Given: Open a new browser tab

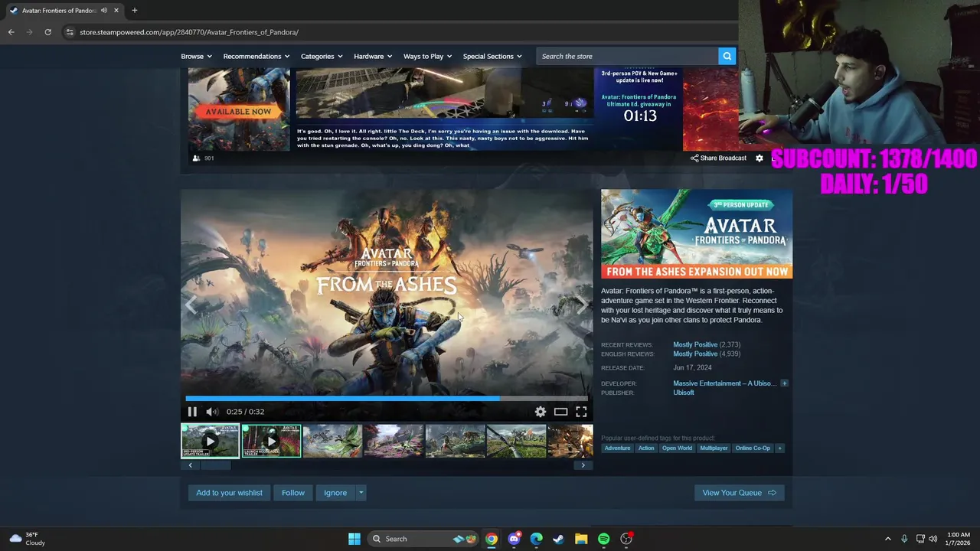Looking at the screenshot, I should click(x=135, y=11).
